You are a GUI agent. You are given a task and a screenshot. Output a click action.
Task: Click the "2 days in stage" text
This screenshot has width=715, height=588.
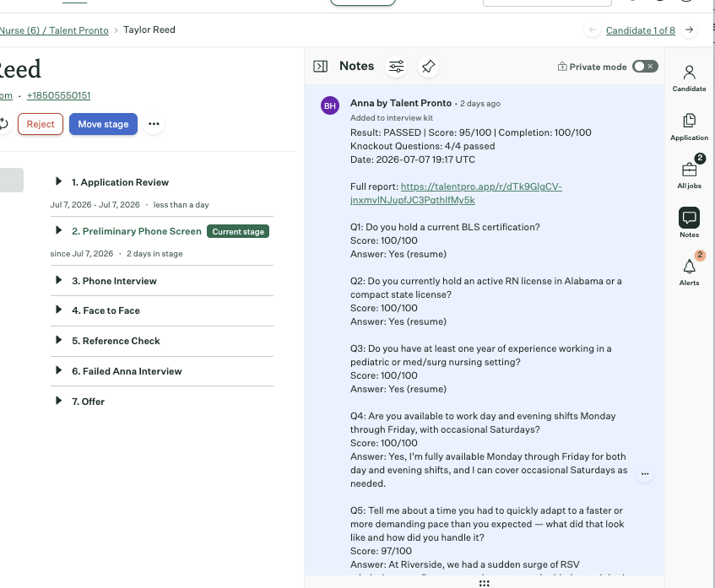(x=154, y=253)
